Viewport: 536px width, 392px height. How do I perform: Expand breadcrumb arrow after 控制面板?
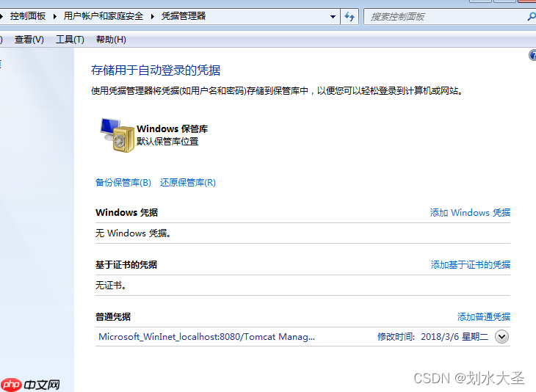pos(54,16)
